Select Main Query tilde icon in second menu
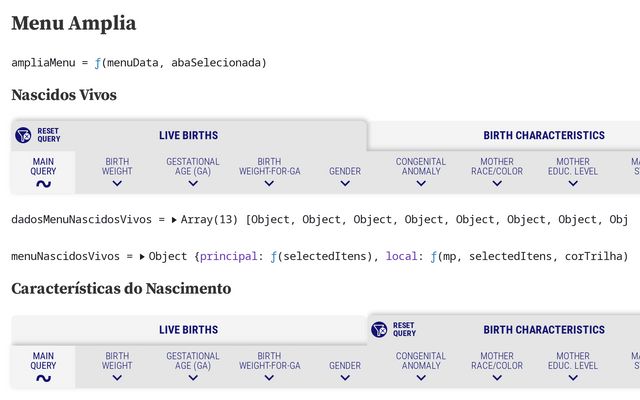The width and height of the screenshot is (640, 400). click(x=43, y=378)
